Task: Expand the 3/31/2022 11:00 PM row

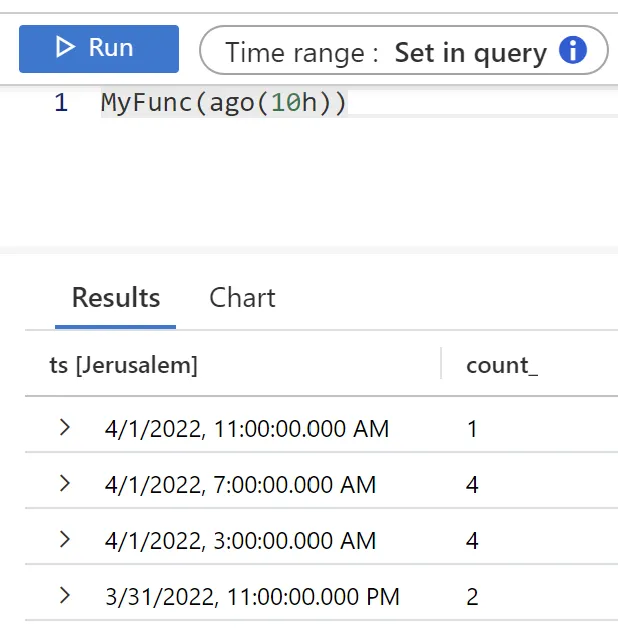Action: coord(65,596)
